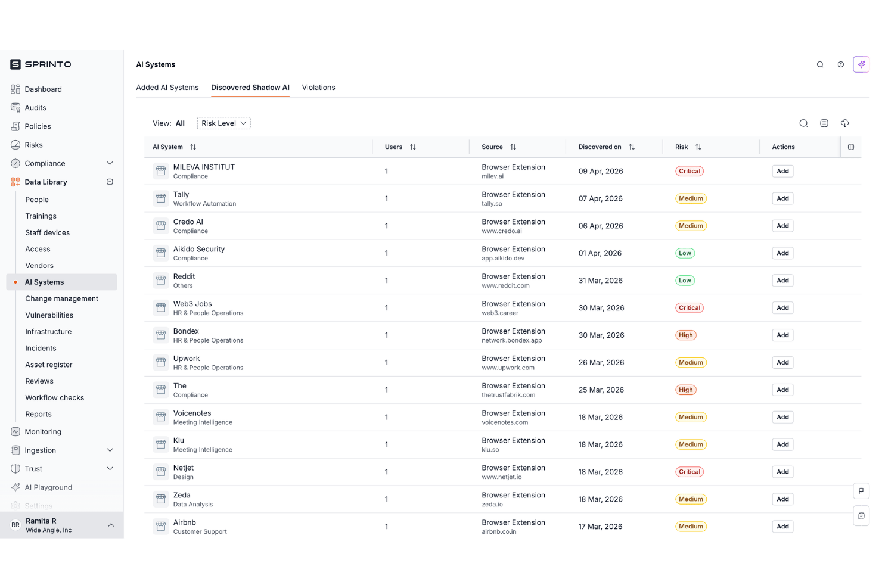
Task: Open Monitoring in the sidebar
Action: 43,432
